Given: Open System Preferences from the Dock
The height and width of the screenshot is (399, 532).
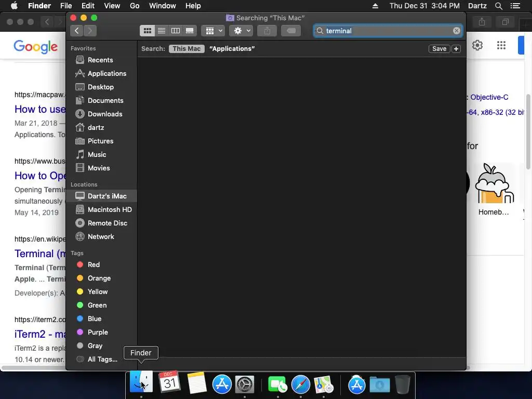Looking at the screenshot, I should pyautogui.click(x=245, y=384).
